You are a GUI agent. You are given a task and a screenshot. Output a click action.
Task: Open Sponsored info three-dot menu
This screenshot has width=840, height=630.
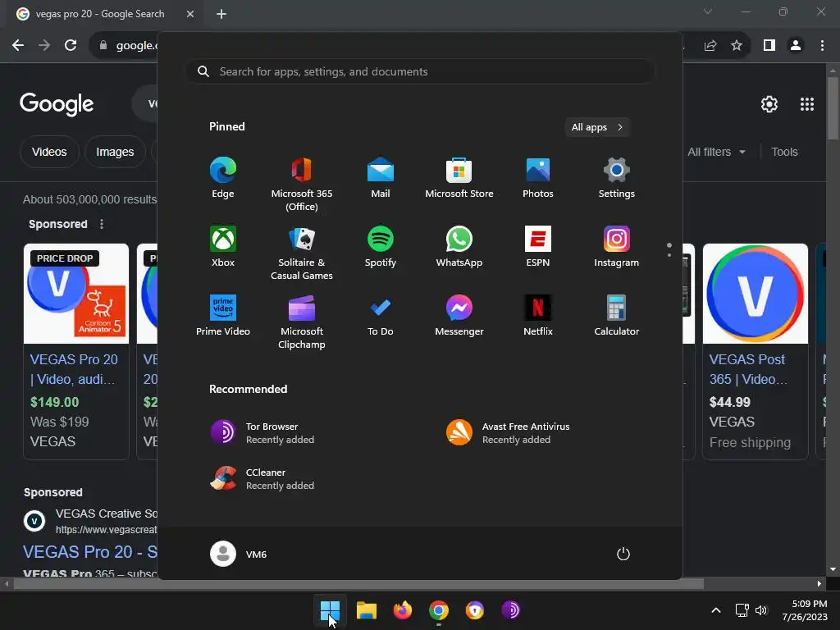[x=102, y=224]
